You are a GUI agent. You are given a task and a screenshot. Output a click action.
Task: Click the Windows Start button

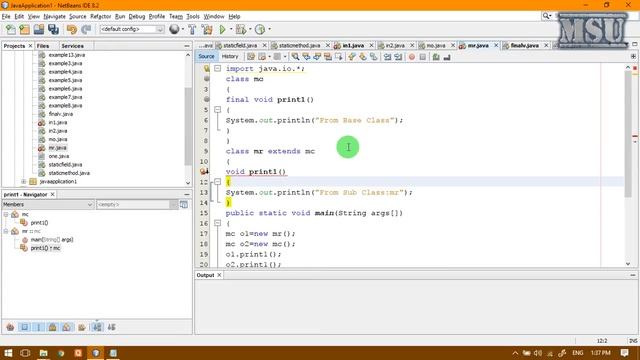(x=8, y=353)
